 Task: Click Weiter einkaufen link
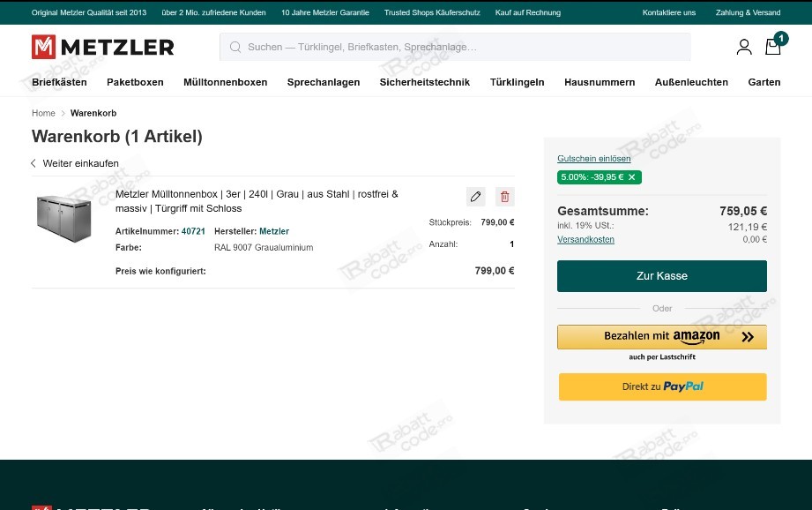pyautogui.click(x=81, y=163)
